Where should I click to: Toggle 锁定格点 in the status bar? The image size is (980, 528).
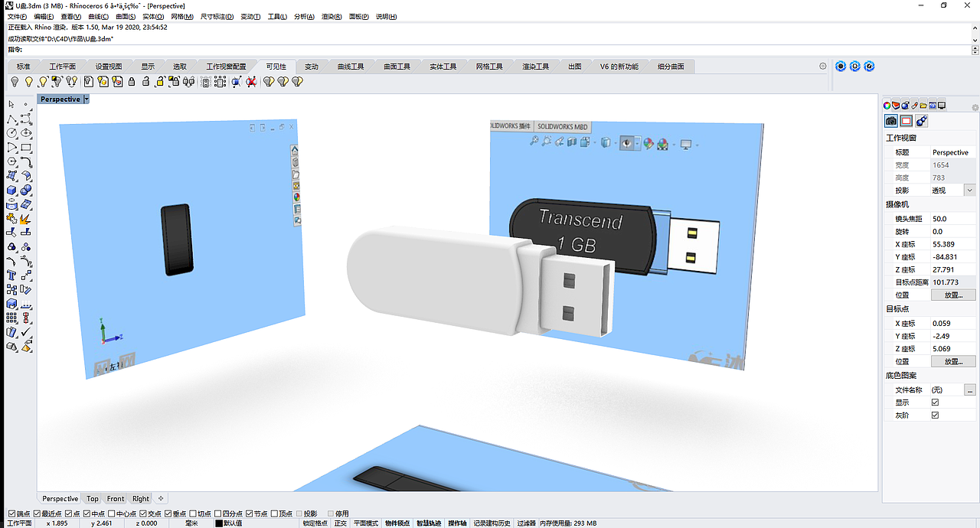click(315, 523)
